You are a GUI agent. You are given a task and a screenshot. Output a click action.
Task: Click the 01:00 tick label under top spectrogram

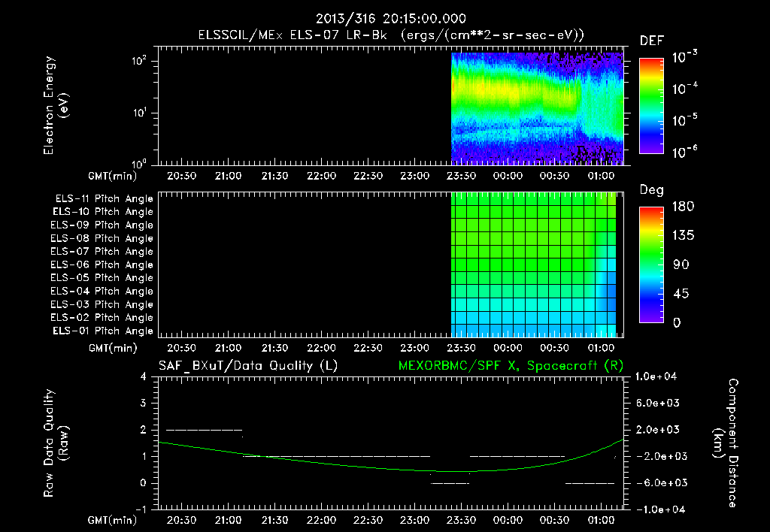(601, 176)
